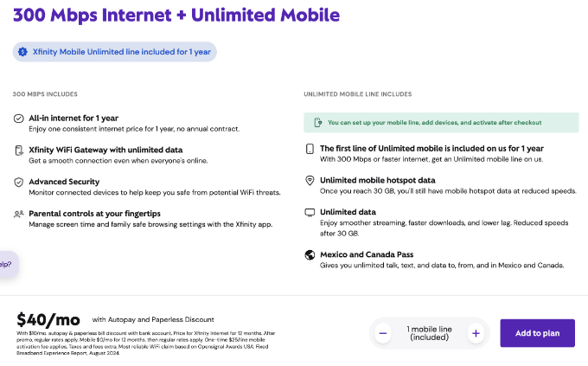588x366 pixels.
Task: Click the phone icon beside first Unlimited line
Action: pos(310,149)
